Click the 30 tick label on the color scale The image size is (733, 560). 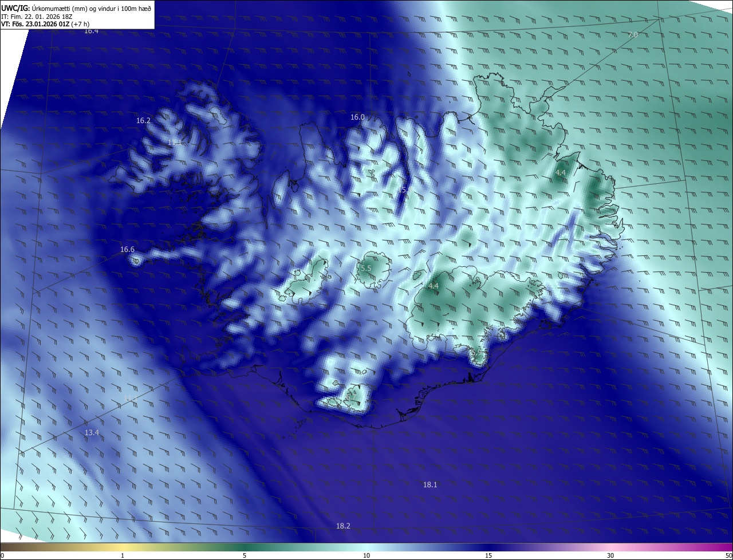[610, 555]
